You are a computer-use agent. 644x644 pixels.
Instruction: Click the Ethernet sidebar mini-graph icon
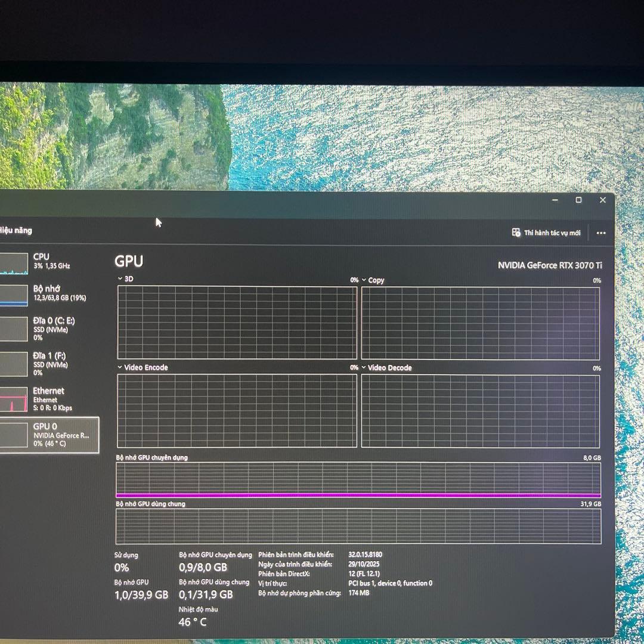[13, 400]
